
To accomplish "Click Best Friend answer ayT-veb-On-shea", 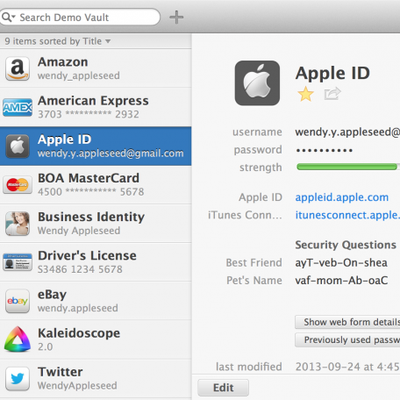I will pyautogui.click(x=341, y=263).
